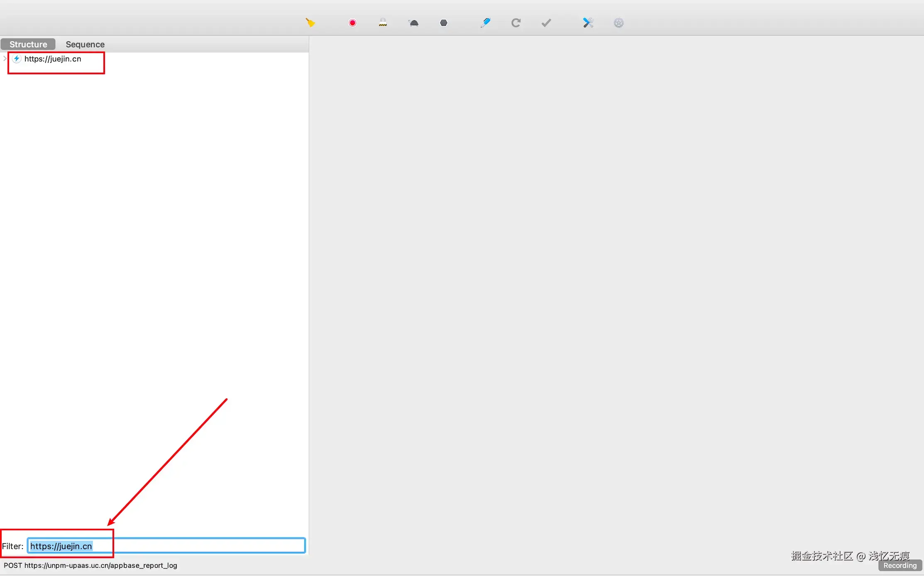Stop recording with the red record button

(x=352, y=23)
